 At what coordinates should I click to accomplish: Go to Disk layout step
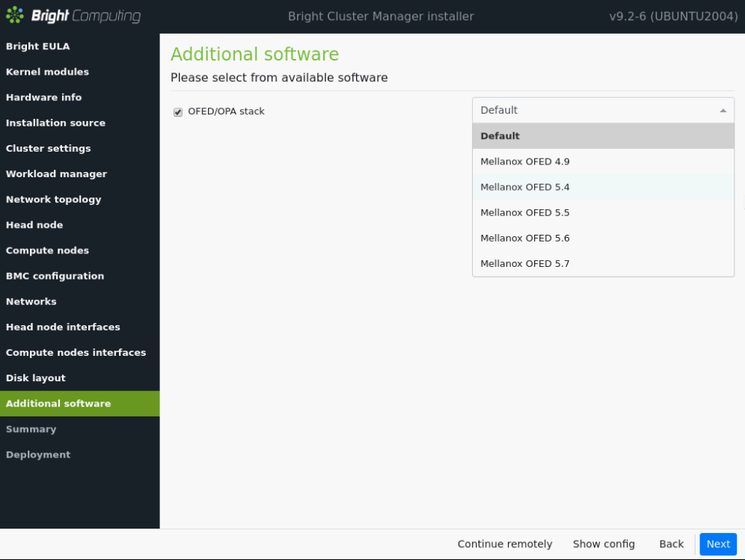(80, 378)
